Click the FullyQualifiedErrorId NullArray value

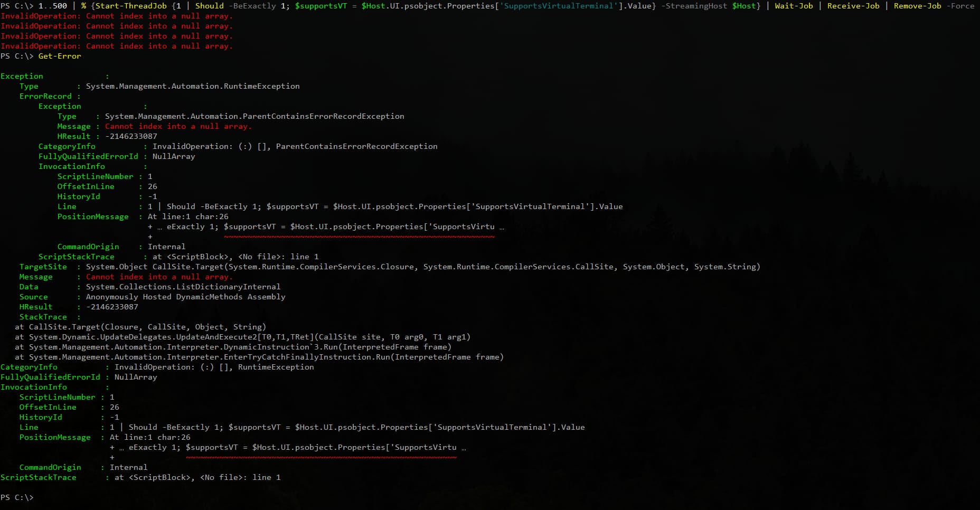[x=173, y=156]
